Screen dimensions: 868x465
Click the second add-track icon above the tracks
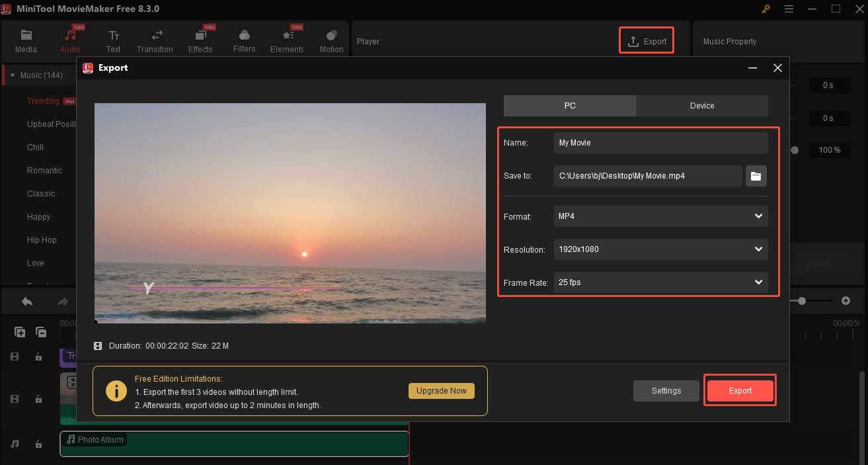tap(41, 332)
